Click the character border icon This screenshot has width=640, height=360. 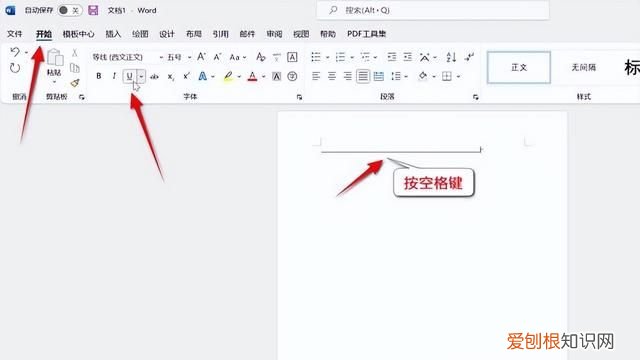292,57
